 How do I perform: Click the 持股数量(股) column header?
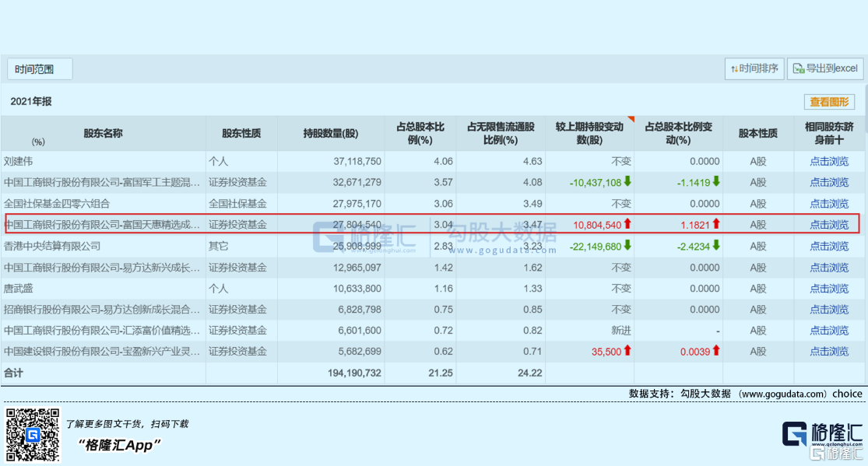coord(331,133)
